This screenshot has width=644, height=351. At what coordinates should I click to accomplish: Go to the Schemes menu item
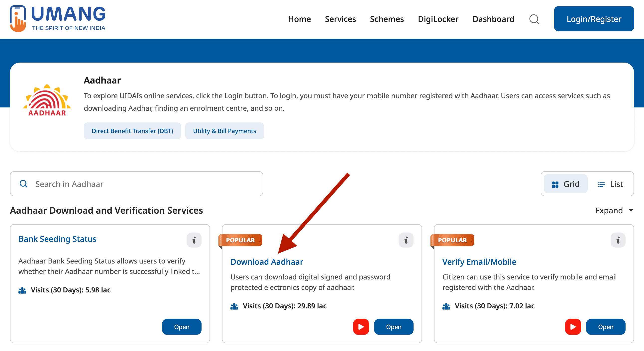387,19
